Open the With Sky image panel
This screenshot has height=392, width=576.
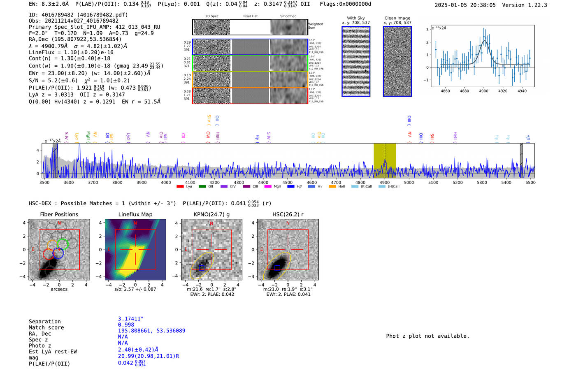356,61
